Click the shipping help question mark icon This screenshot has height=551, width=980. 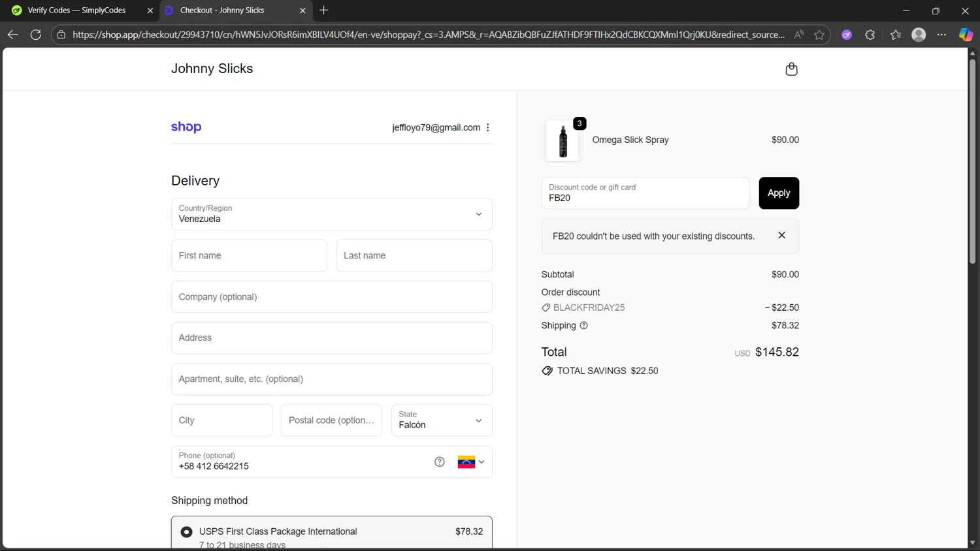click(x=584, y=326)
